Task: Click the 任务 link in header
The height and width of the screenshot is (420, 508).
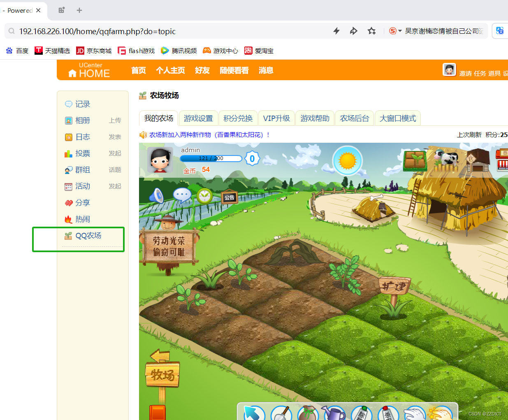Action: [480, 73]
